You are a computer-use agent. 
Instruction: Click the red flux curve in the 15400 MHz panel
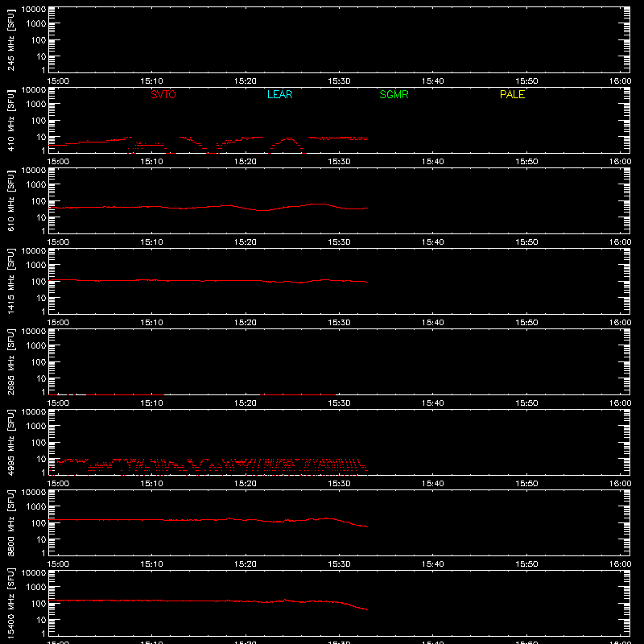tap(208, 601)
